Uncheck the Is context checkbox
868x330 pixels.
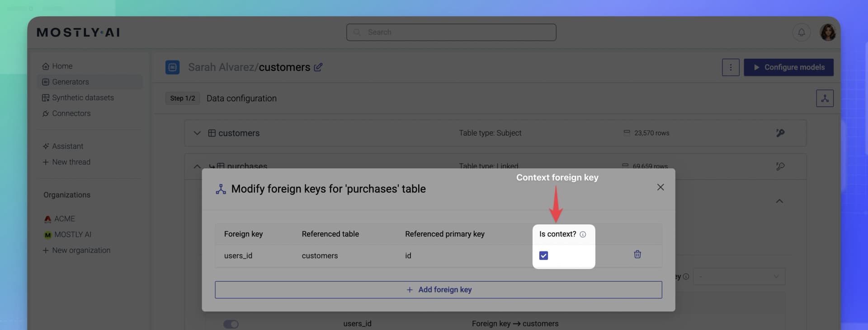(543, 256)
